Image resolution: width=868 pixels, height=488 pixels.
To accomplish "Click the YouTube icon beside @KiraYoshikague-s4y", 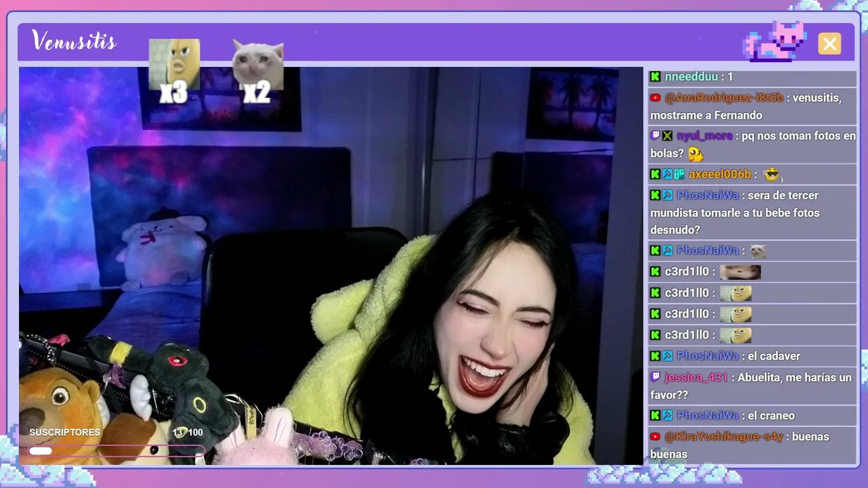I will point(655,436).
